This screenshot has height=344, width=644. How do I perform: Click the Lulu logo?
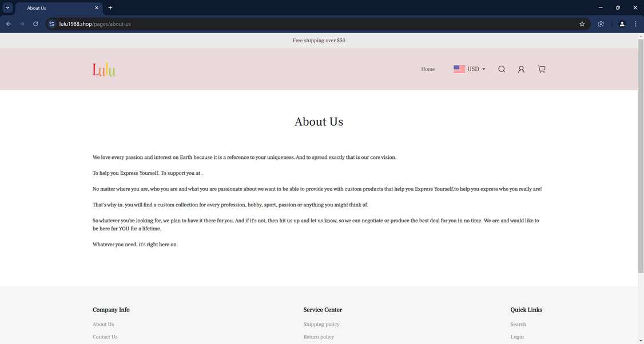104,69
